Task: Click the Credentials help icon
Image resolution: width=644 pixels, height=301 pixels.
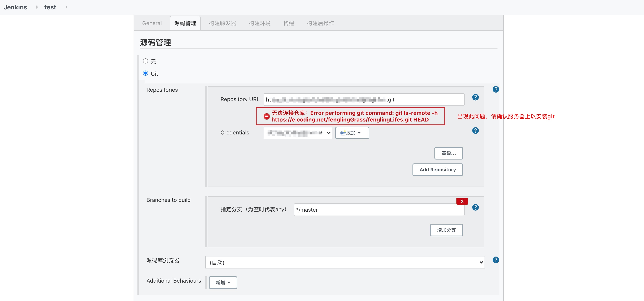Action: 475,131
